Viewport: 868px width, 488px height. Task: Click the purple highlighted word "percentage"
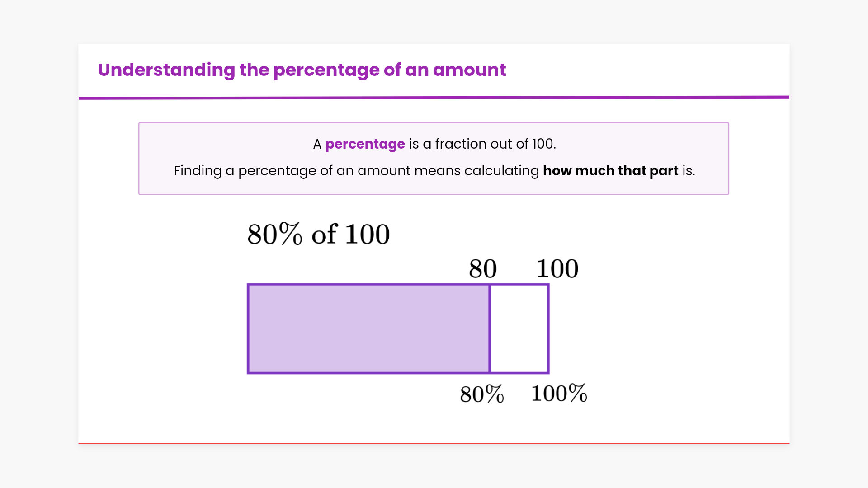[365, 144]
